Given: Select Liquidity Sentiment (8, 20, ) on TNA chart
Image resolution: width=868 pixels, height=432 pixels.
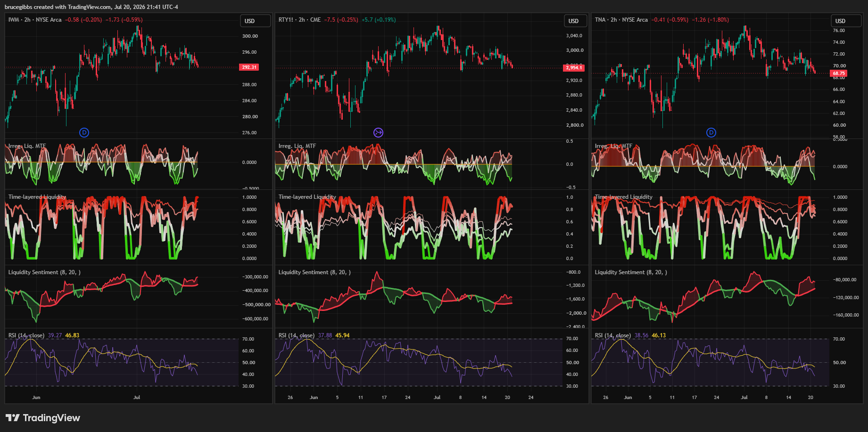Looking at the screenshot, I should 631,272.
